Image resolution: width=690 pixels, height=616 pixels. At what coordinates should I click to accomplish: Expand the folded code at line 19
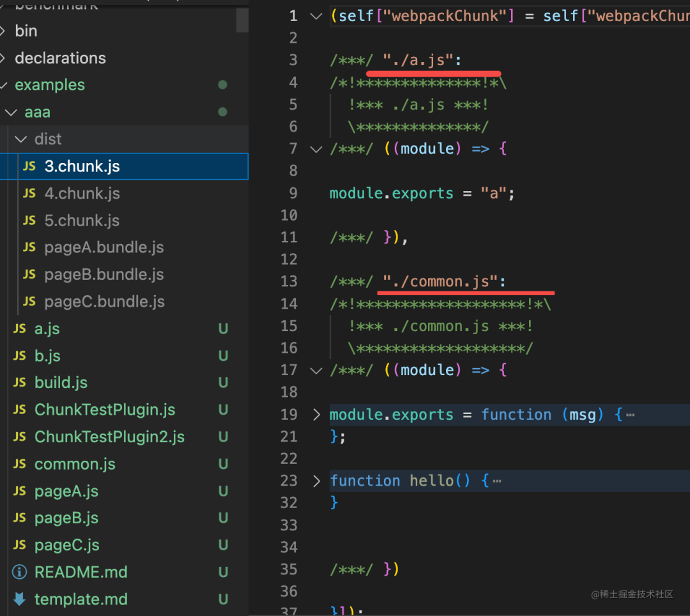(316, 415)
